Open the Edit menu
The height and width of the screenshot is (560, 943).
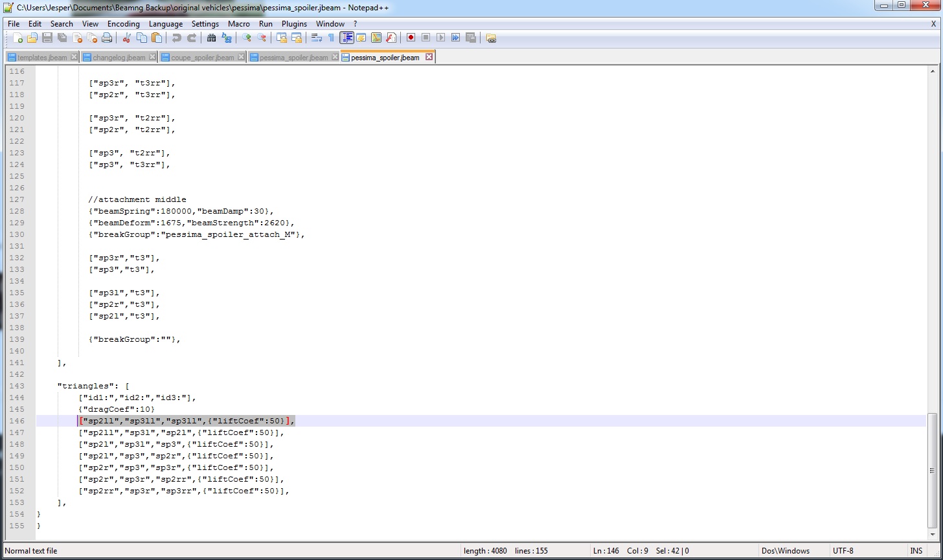pos(35,24)
